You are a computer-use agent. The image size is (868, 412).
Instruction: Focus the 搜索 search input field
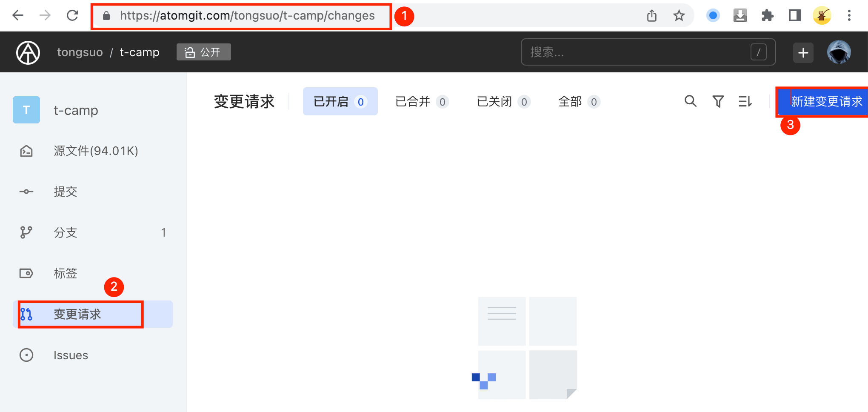pos(638,52)
